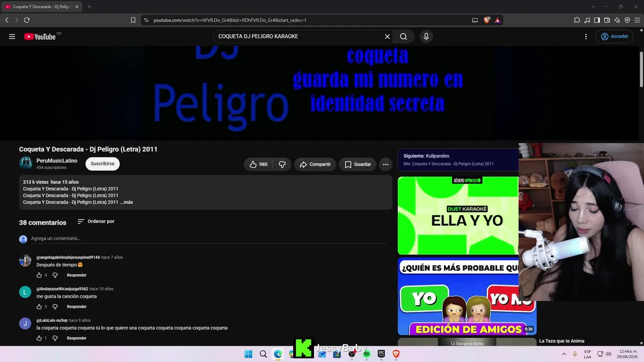Viewport: 644px width, 362px height.
Task: Open @angelagabrieladejesuspined9144 commenter profile
Action: coord(68,257)
